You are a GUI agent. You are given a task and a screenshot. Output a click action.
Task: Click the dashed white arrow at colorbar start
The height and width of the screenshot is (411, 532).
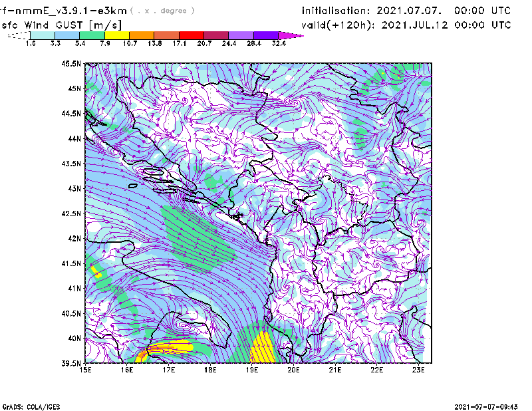19,35
